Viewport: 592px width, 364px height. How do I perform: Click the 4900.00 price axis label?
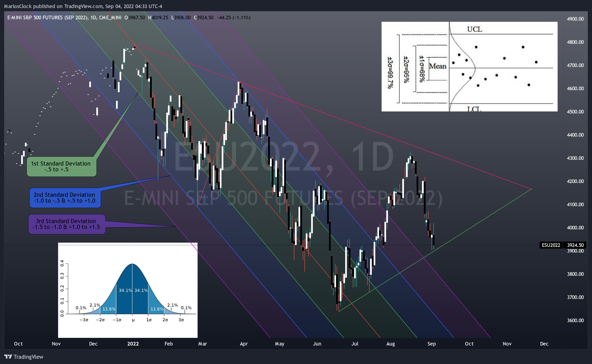575,19
